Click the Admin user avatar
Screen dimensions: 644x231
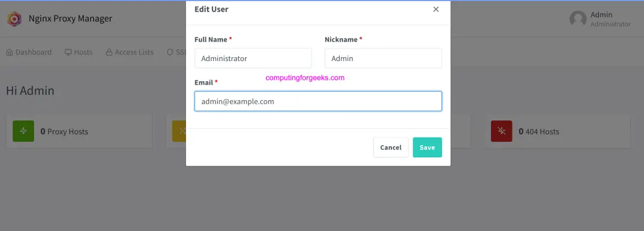pos(578,19)
